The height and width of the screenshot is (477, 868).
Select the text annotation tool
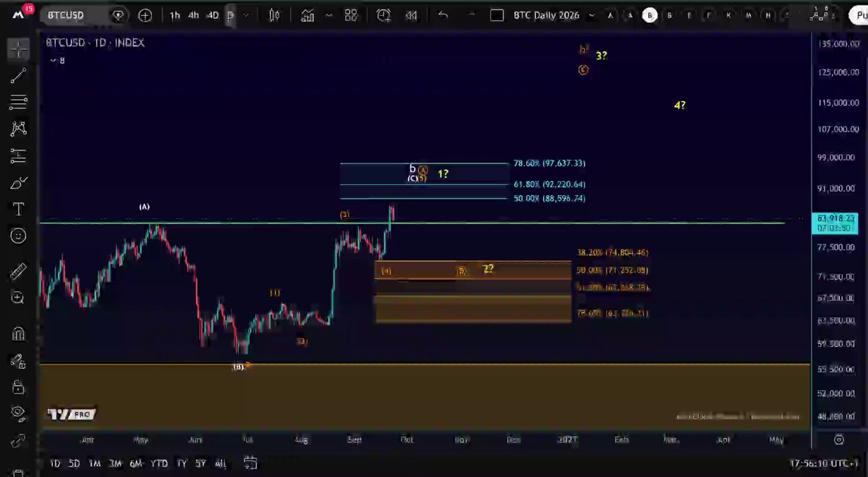tap(19, 209)
